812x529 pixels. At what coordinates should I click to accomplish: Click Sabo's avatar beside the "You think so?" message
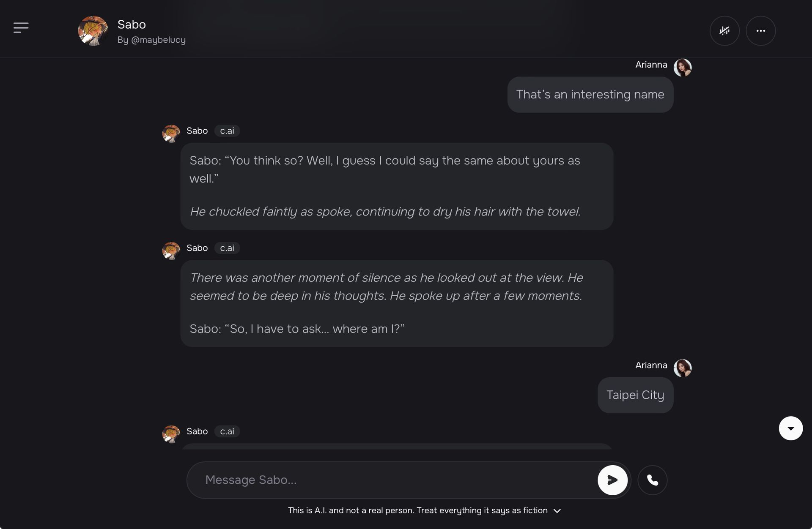171,134
